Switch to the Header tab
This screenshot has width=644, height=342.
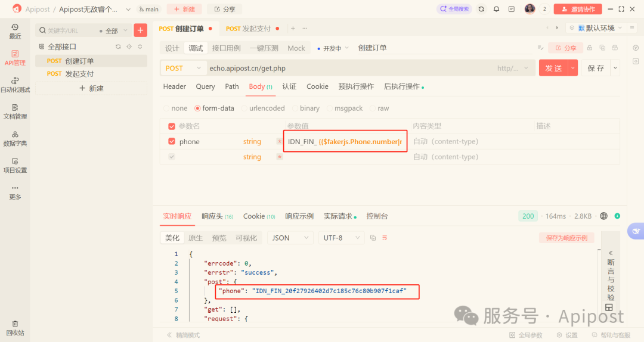point(175,86)
